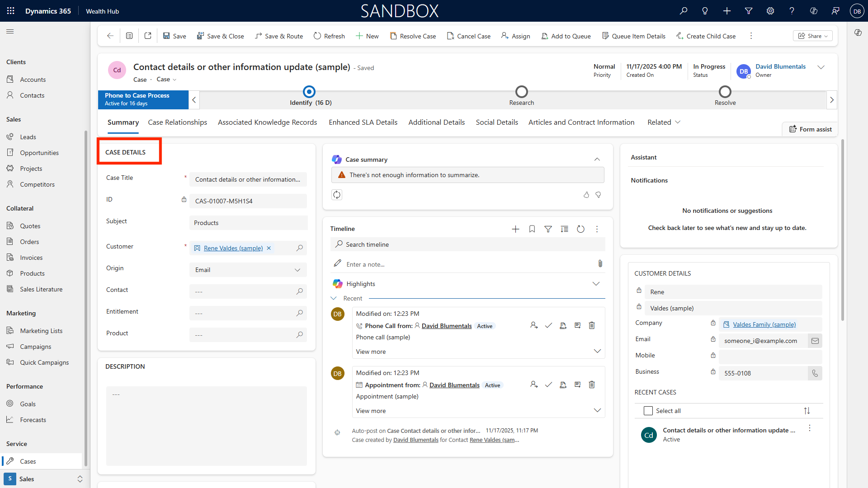Click the Research stage circle

(521, 92)
